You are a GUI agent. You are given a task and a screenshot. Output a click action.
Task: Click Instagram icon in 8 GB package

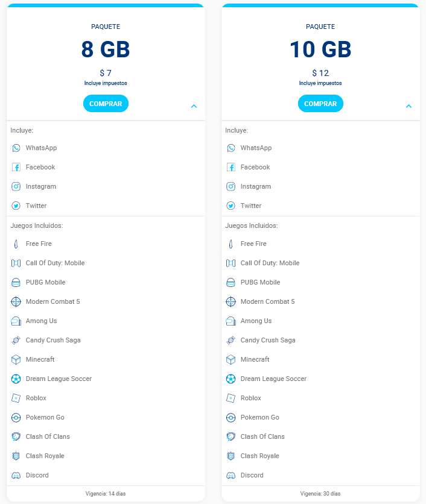click(16, 186)
